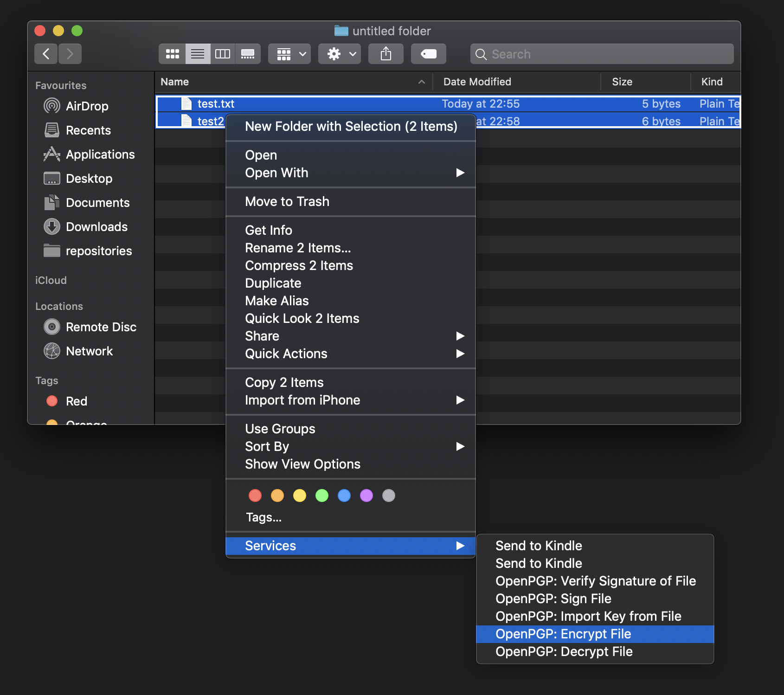Click the Share toolbar icon

point(386,54)
